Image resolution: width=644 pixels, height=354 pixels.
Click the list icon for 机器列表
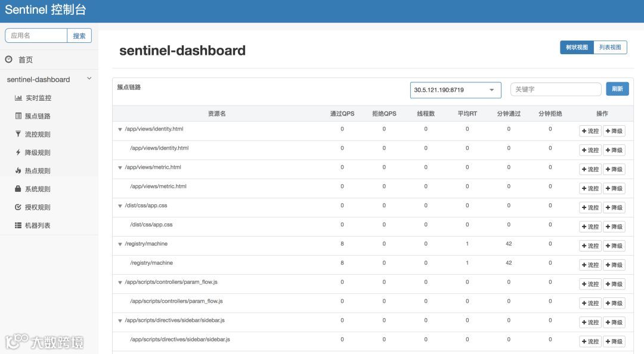pyautogui.click(x=18, y=225)
